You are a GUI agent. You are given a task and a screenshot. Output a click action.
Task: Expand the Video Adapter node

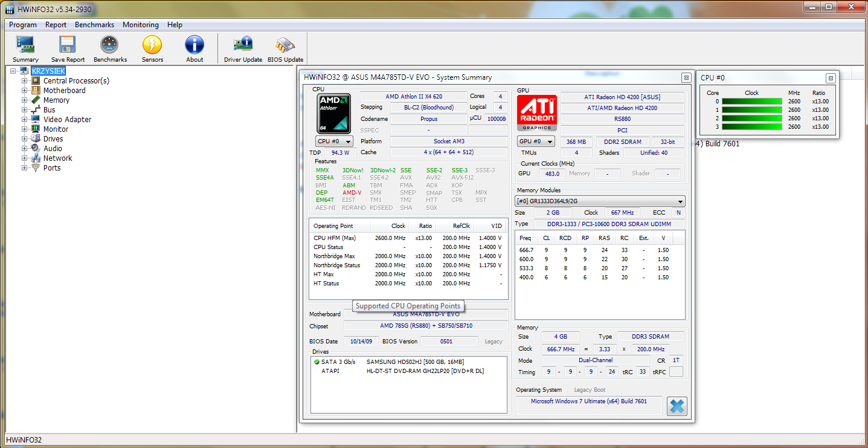point(25,120)
